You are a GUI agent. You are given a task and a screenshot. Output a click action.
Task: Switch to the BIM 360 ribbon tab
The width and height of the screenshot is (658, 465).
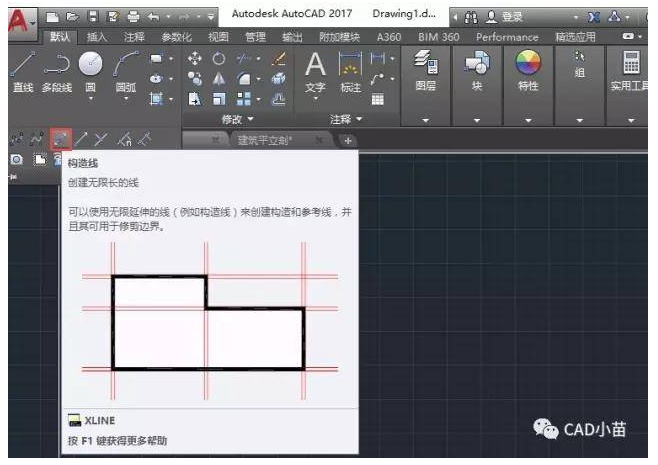click(x=439, y=37)
